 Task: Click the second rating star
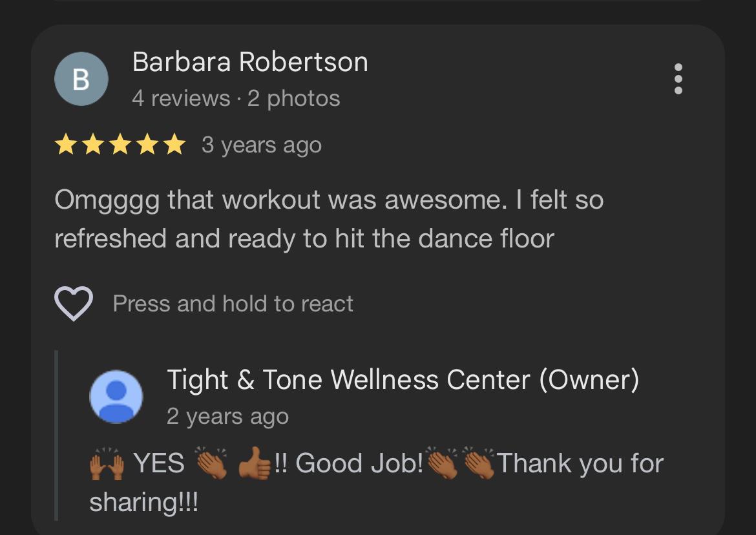click(92, 145)
